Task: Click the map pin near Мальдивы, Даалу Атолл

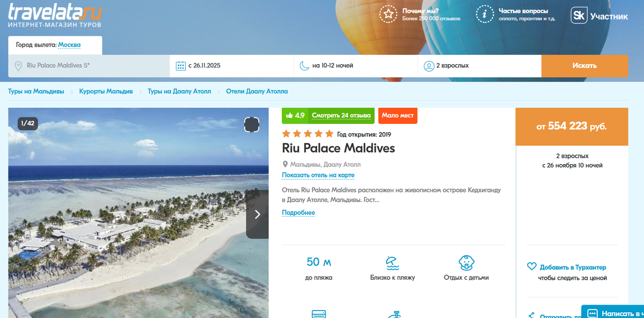Action: (x=285, y=165)
